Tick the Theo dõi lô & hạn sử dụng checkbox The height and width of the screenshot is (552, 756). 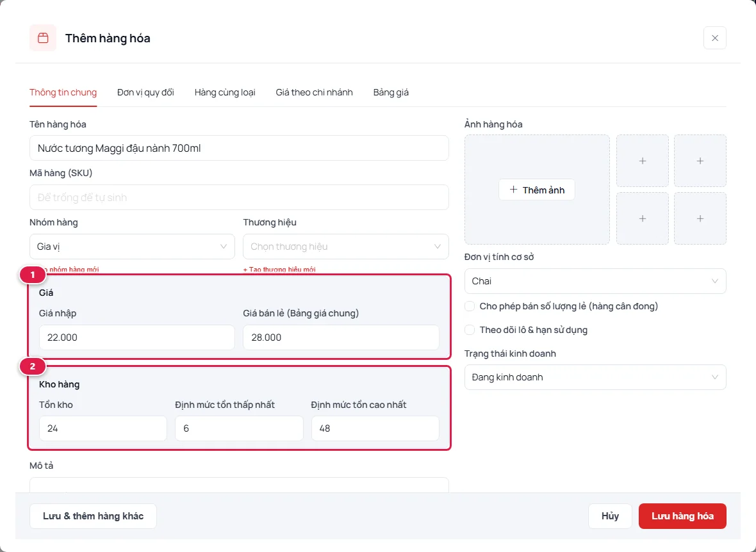[x=470, y=330]
